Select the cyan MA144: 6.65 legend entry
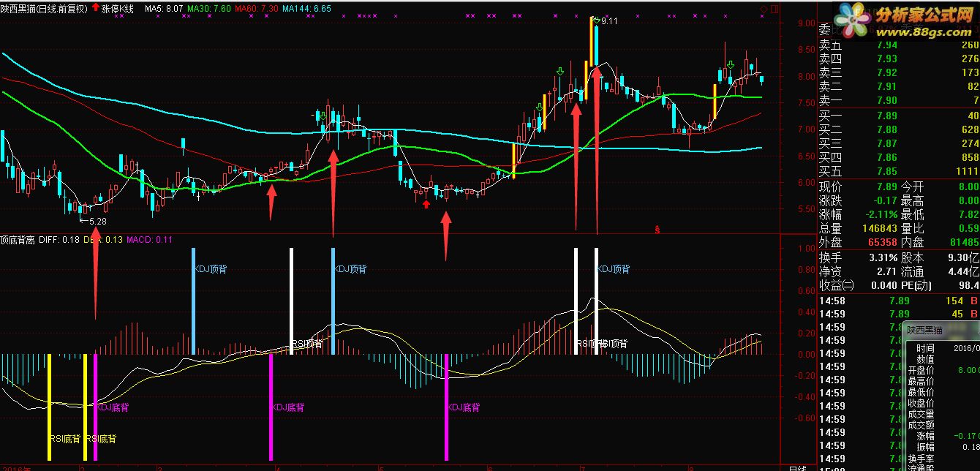The width and height of the screenshot is (980, 471). coord(306,9)
